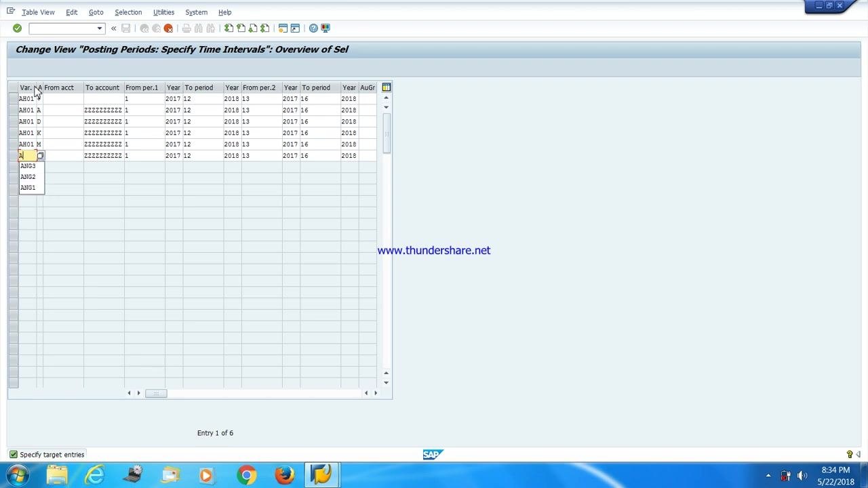This screenshot has width=868, height=488.
Task: Click the volume speaker tray icon
Action: (802, 476)
